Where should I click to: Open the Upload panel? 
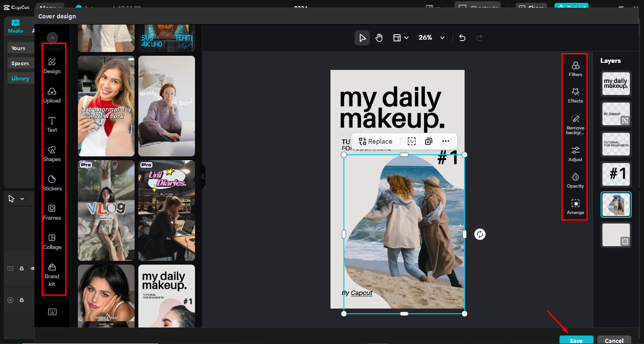52,95
